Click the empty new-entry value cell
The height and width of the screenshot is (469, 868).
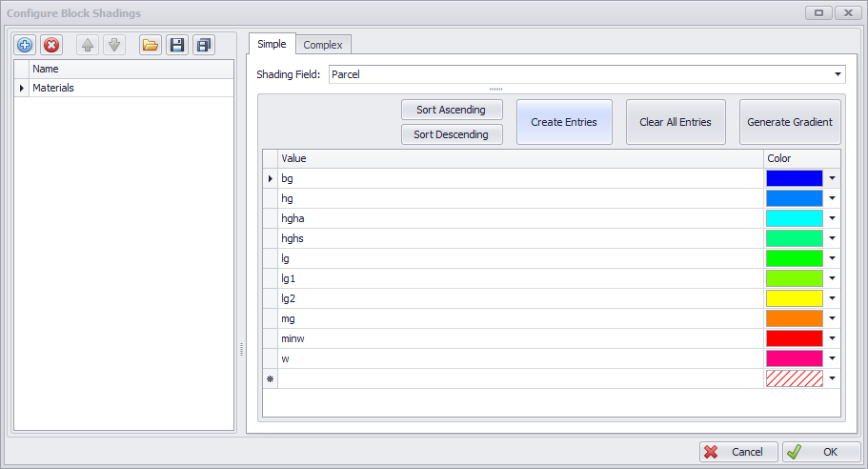click(519, 378)
